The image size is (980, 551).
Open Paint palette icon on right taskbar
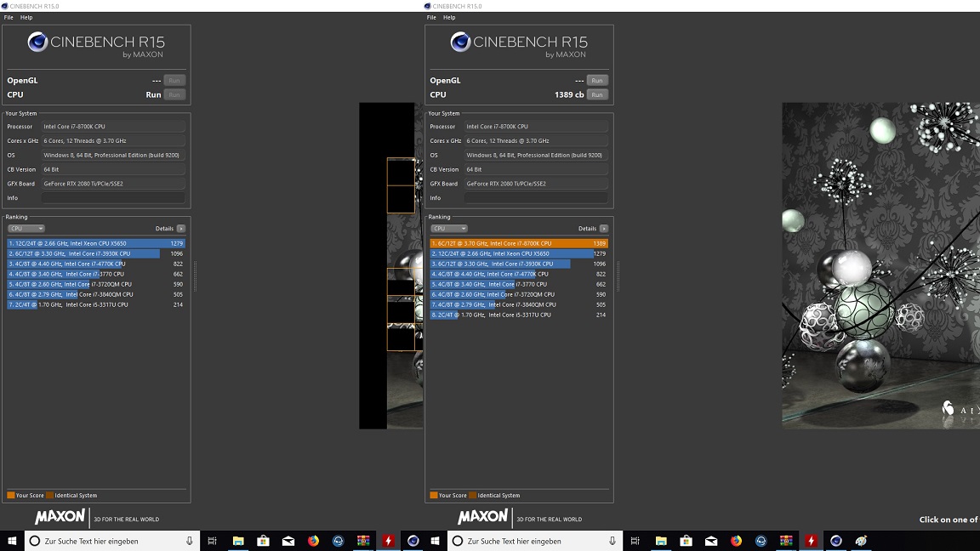(861, 541)
